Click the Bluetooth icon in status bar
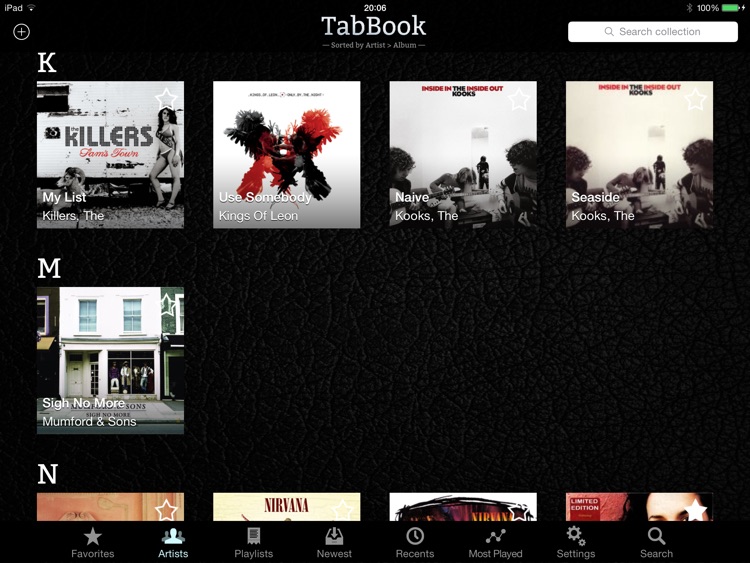 [689, 8]
